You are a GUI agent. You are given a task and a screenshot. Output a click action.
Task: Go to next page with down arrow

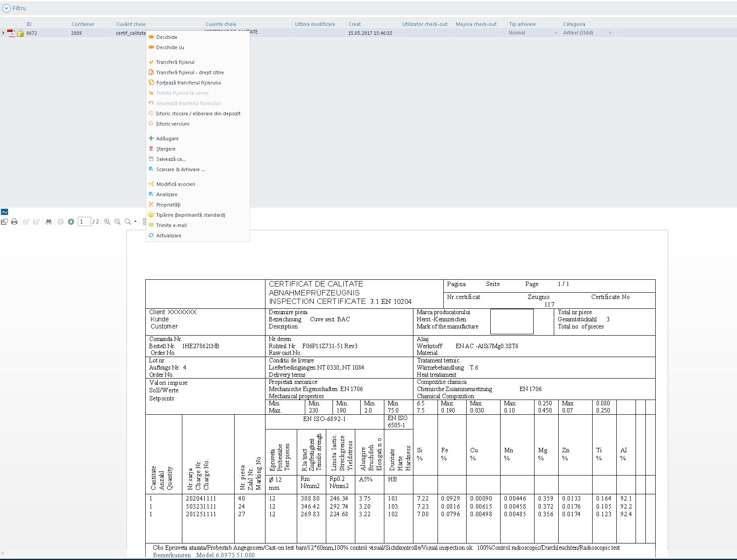[x=71, y=222]
